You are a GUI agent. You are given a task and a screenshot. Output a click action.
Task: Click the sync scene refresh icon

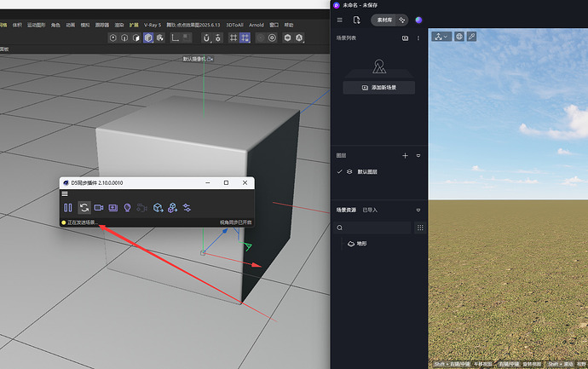(x=84, y=207)
